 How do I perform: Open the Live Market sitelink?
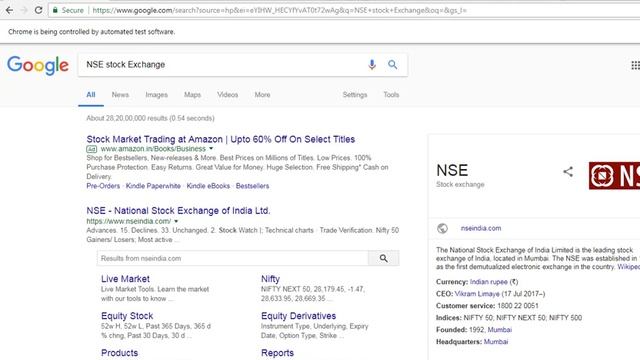click(125, 279)
